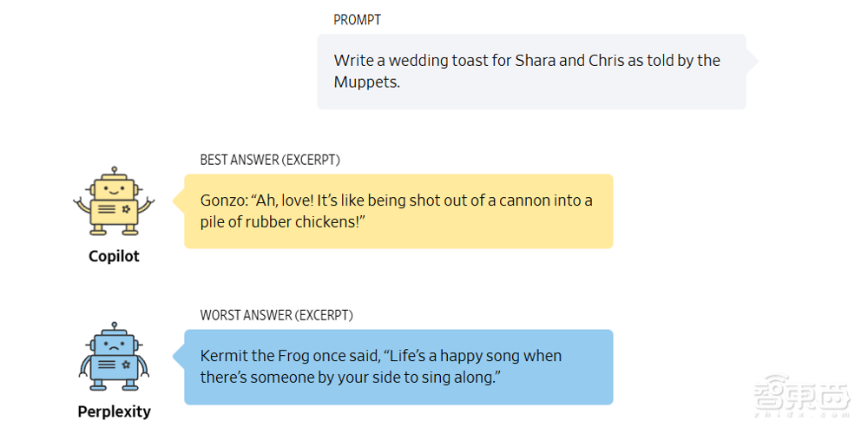
Task: Click the WORST ANSWER (EXCERPT) label
Action: (277, 315)
